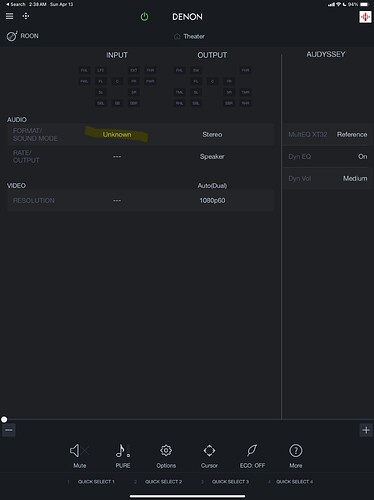Toggle the green power button
Viewport: 374px width, 500px height.
[x=144, y=16]
